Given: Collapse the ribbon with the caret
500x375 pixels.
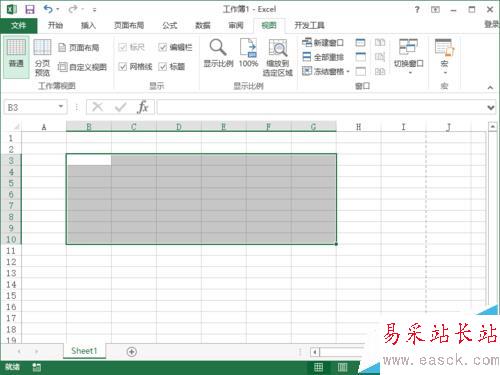Looking at the screenshot, I should 490,87.
